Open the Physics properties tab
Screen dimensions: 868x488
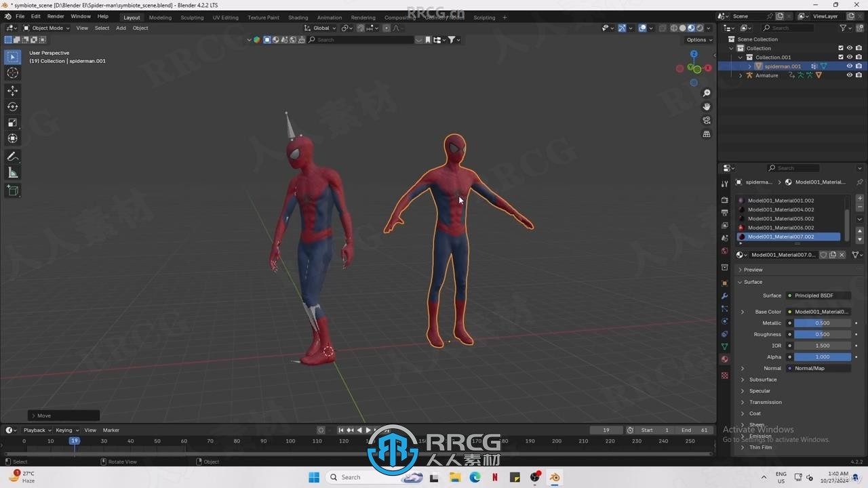[x=724, y=321]
